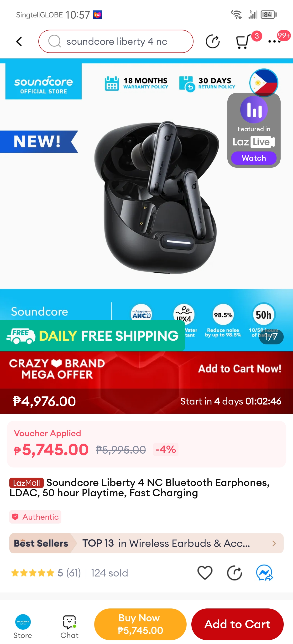Open the Soundcore Official Store banner
Screen dimensions: 293x644
click(43, 81)
